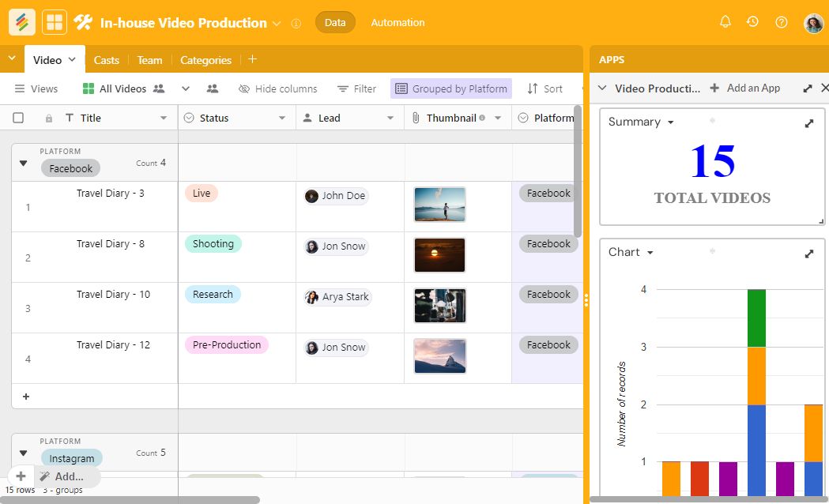
Task: Expand the Chart app to fullscreen
Action: click(x=808, y=254)
